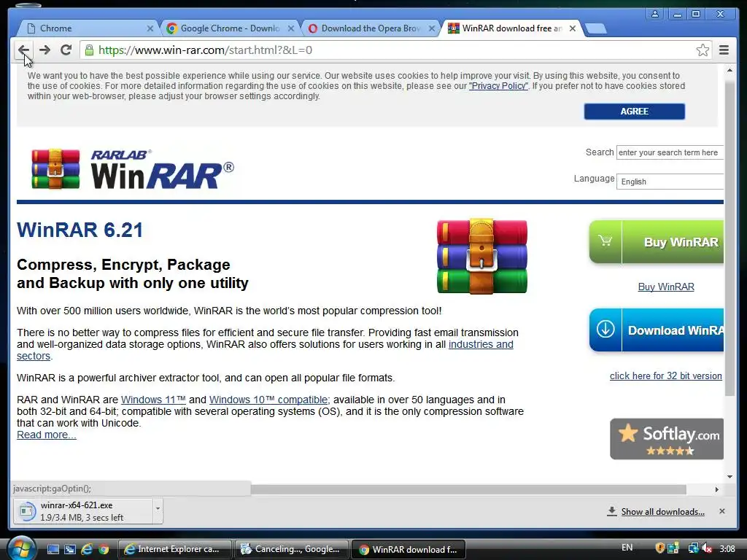Launch Chrome from quick launch
The width and height of the screenshot is (747, 560).
104,550
